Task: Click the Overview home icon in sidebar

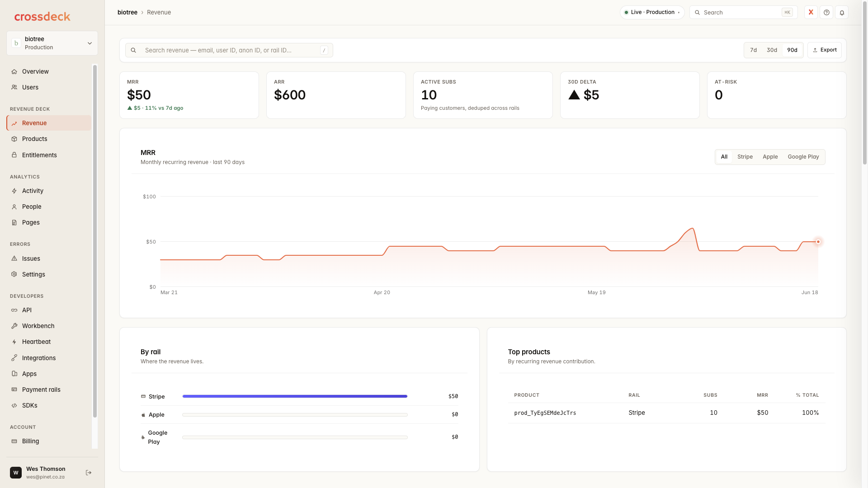Action: 14,72
